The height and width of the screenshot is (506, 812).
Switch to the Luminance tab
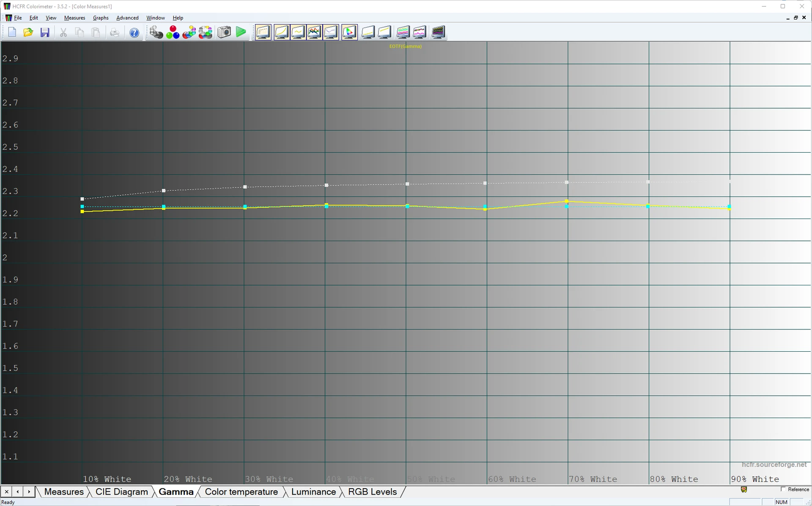click(313, 492)
